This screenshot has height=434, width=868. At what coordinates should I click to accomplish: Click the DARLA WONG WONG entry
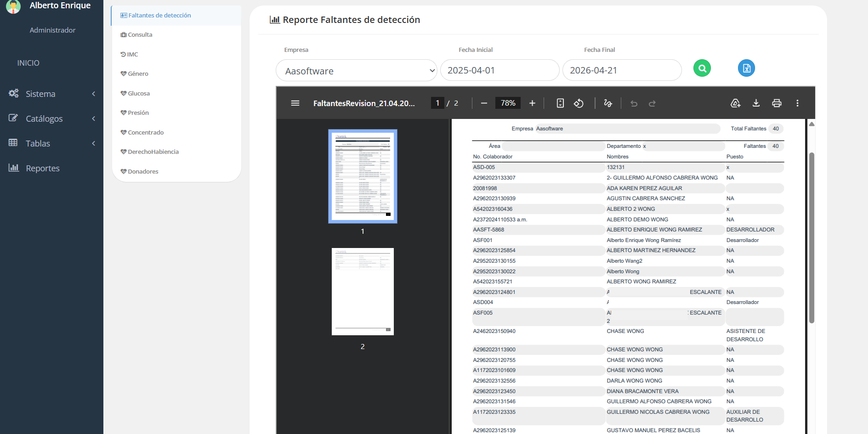634,381
